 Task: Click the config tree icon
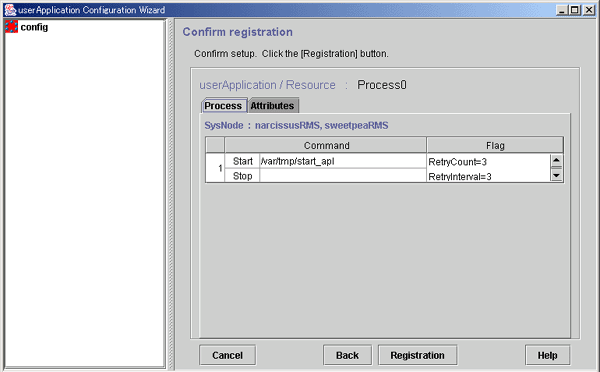pos(11,27)
